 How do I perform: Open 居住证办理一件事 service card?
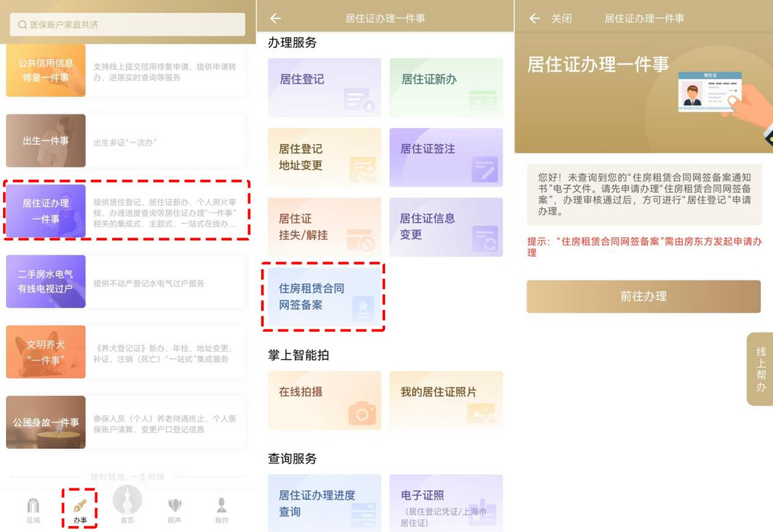pyautogui.click(x=126, y=211)
